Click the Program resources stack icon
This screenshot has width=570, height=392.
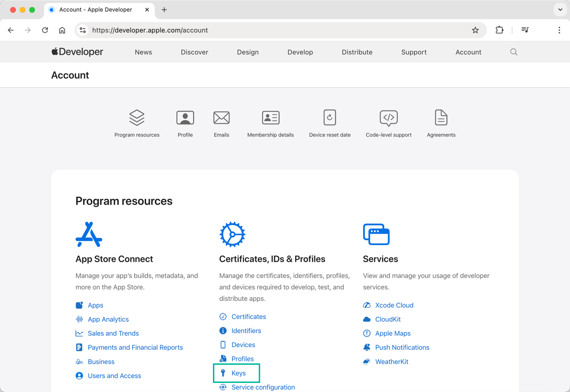(x=137, y=118)
